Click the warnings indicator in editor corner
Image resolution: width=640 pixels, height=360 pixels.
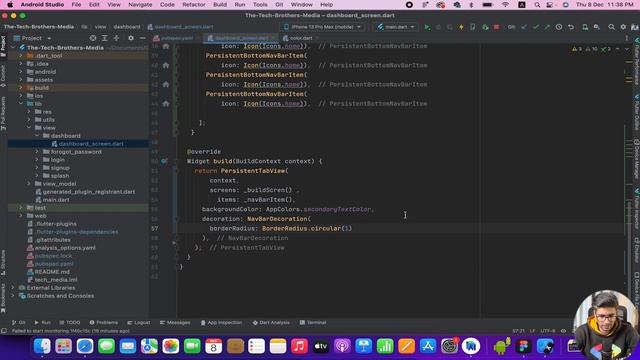coord(577,49)
